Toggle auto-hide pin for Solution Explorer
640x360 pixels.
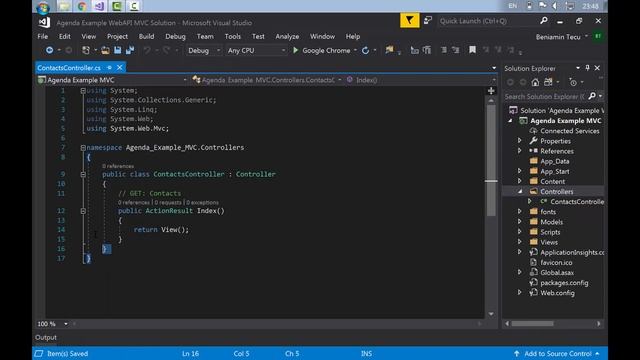587,68
